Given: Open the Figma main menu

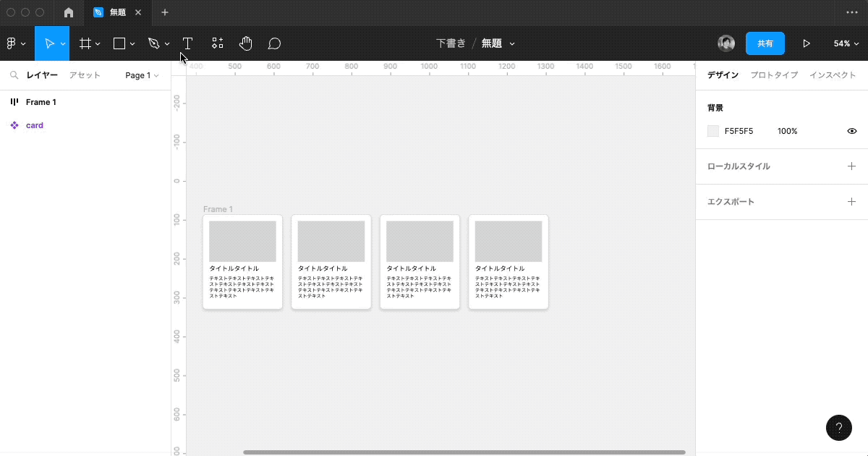Looking at the screenshot, I should [x=12, y=43].
